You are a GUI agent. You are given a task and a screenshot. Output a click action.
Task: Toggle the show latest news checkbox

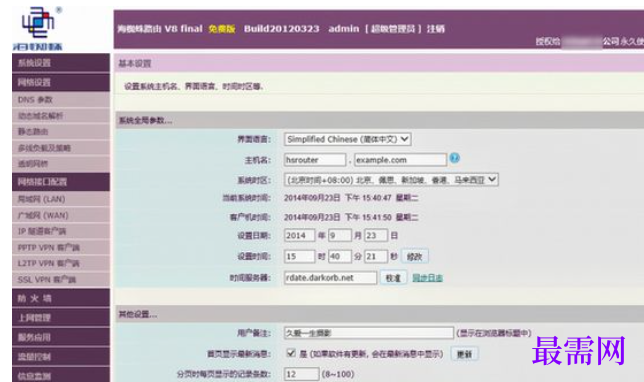pyautogui.click(x=291, y=353)
